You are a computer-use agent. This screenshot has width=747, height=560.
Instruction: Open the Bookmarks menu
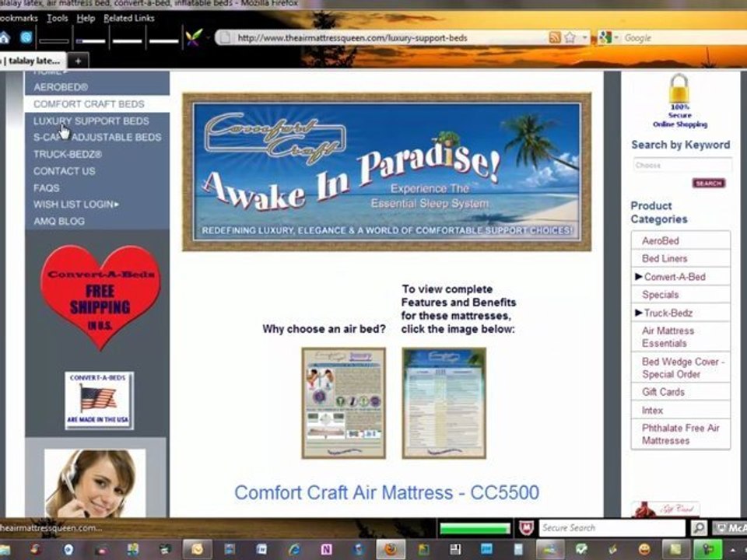[19, 18]
